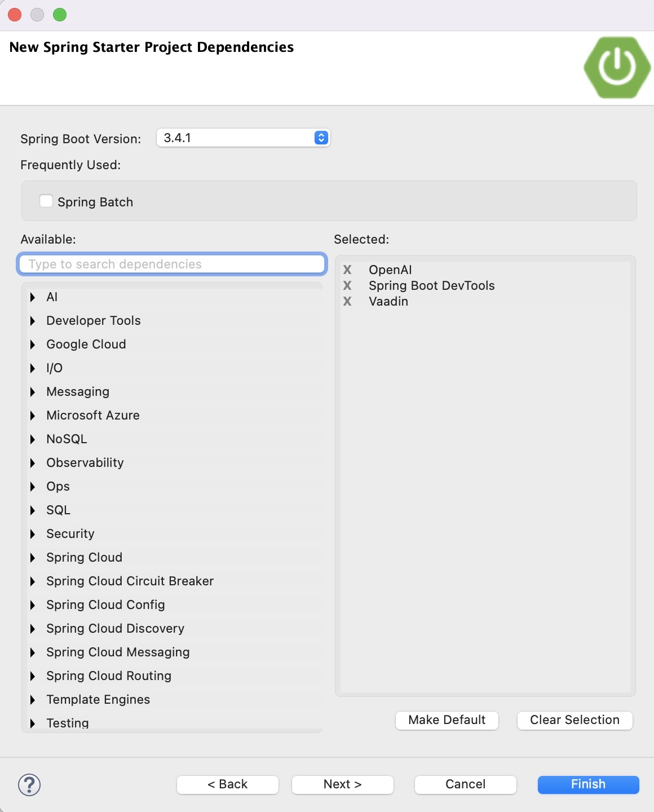
Task: Click the green zoom window button
Action: pos(60,15)
